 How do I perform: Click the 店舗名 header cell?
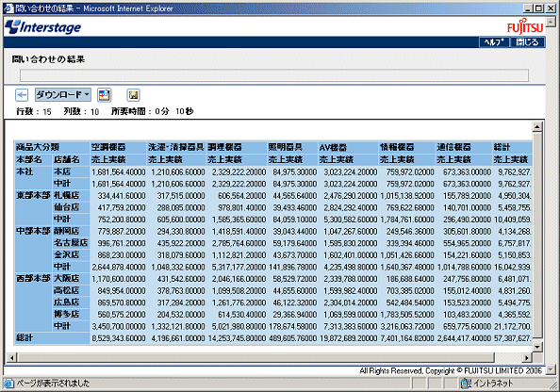tap(71, 159)
